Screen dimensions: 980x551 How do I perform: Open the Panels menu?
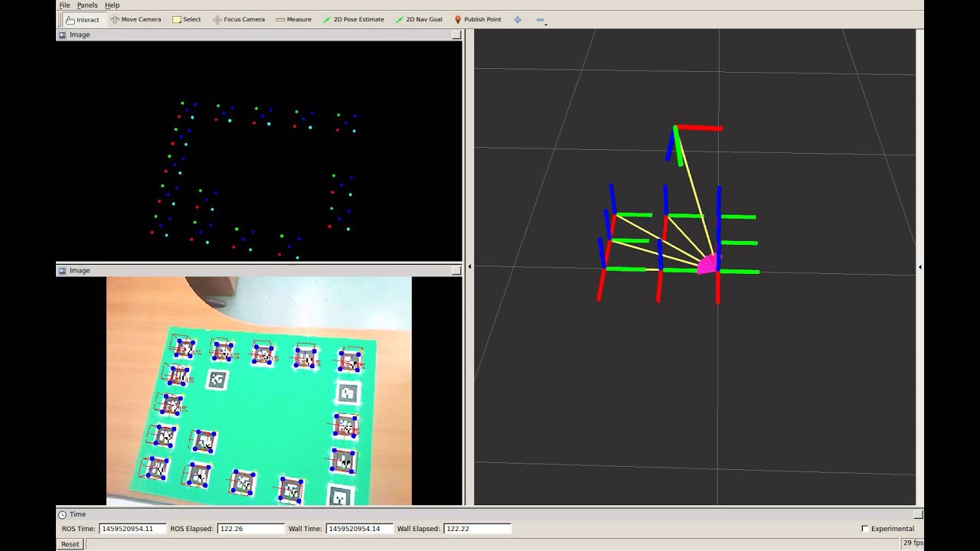pyautogui.click(x=87, y=5)
